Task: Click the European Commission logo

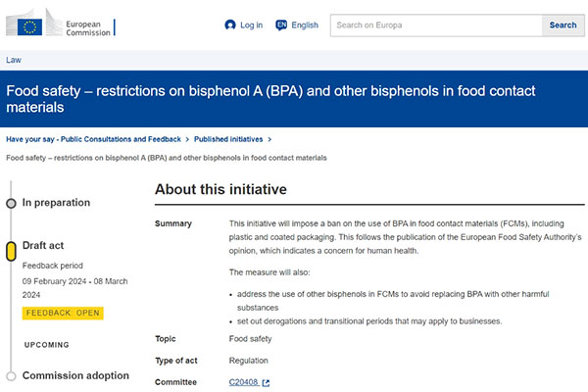Action: click(x=59, y=23)
